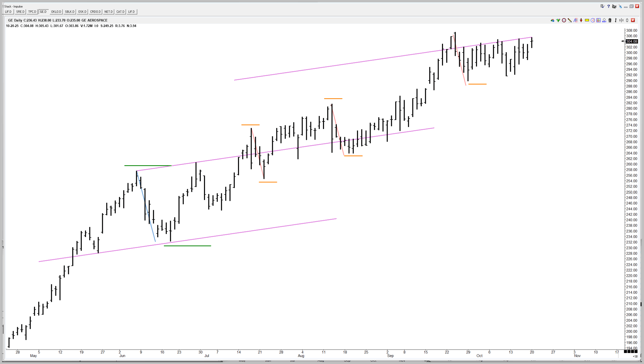Click the +SB button

(x=635, y=356)
